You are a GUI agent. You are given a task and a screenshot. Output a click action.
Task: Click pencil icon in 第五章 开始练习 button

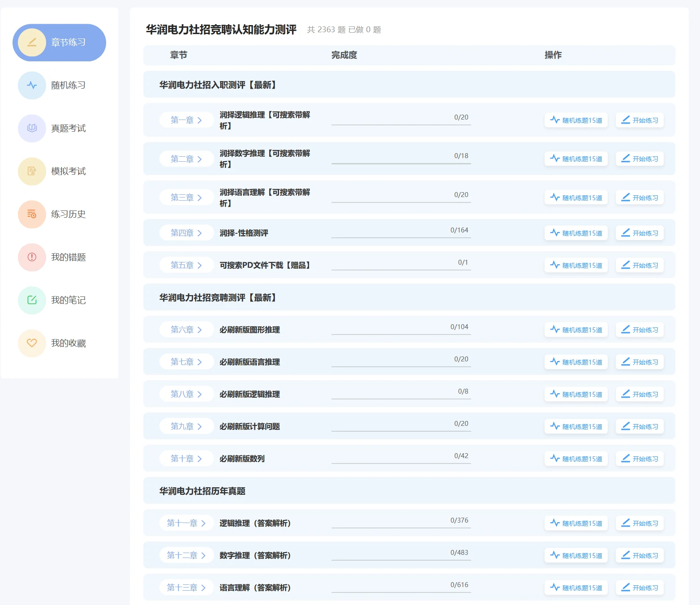point(626,265)
